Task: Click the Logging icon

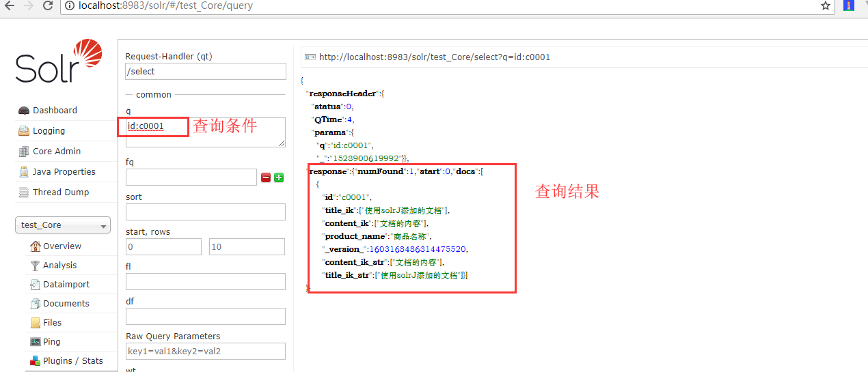Action: click(23, 131)
